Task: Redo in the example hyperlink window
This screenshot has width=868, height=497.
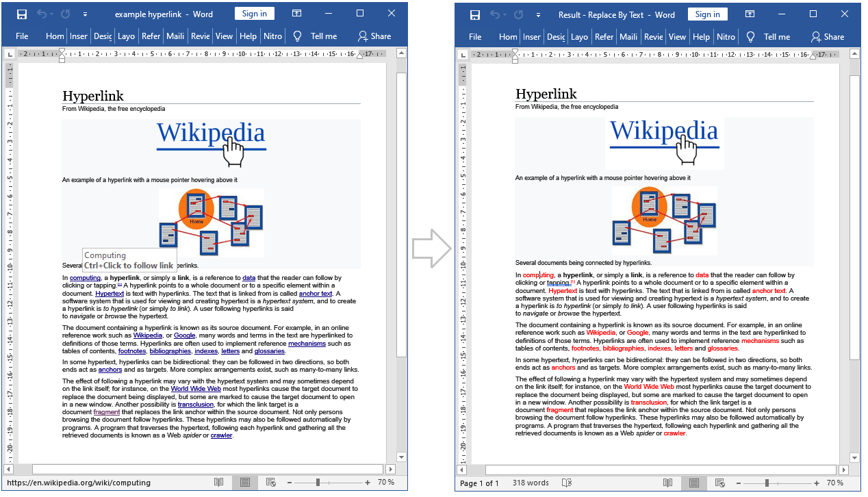Action: point(65,14)
